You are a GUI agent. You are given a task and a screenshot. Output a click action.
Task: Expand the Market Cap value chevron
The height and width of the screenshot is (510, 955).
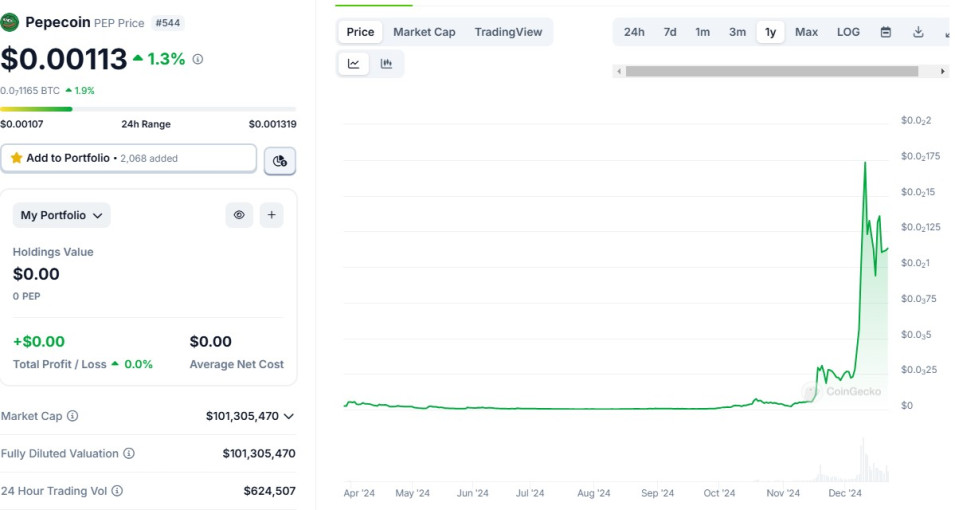(x=289, y=416)
